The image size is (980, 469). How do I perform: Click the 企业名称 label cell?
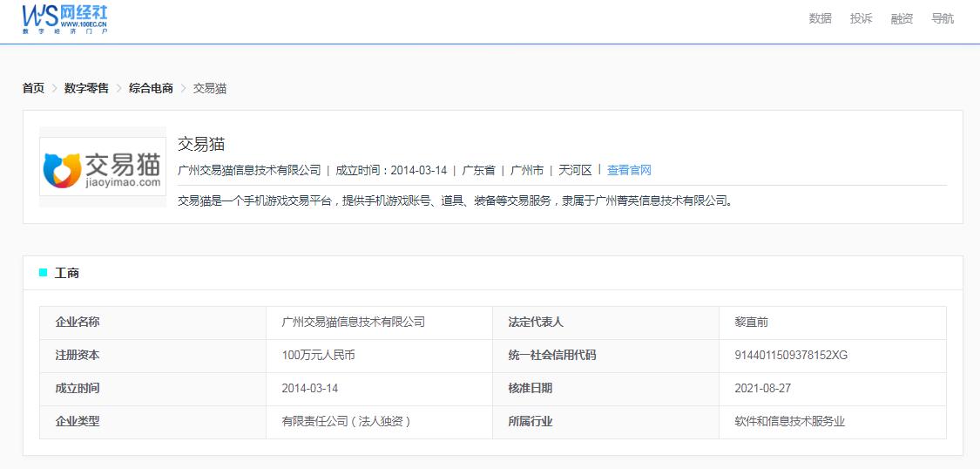click(152, 323)
